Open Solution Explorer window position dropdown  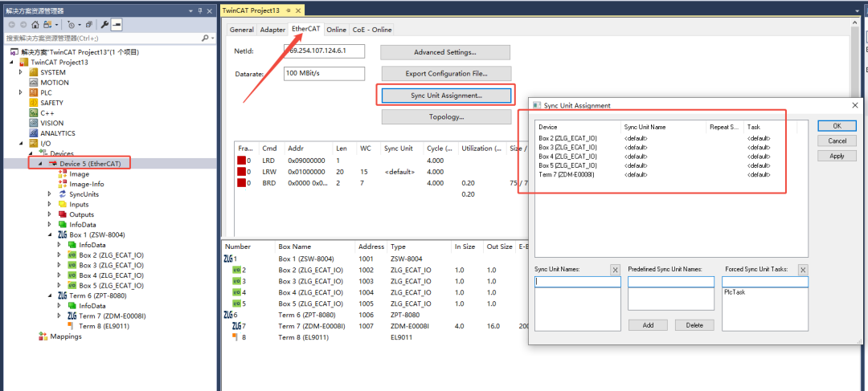coord(191,10)
